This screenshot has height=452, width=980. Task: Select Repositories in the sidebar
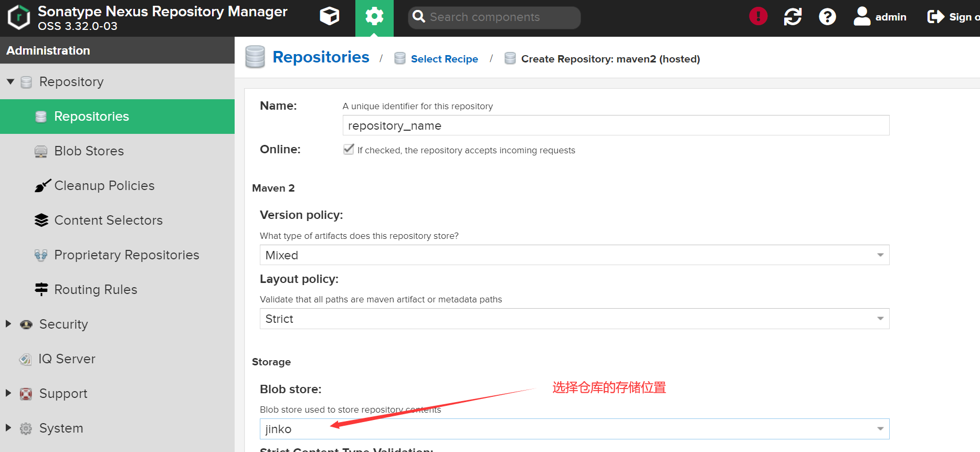point(117,117)
